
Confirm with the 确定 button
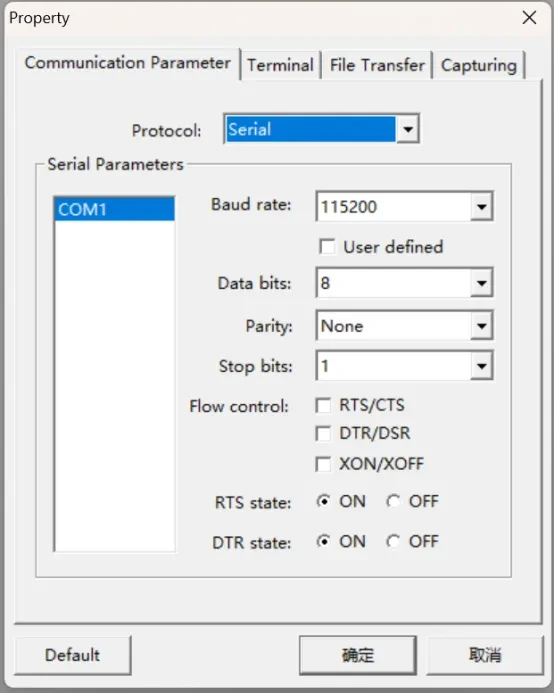click(358, 655)
